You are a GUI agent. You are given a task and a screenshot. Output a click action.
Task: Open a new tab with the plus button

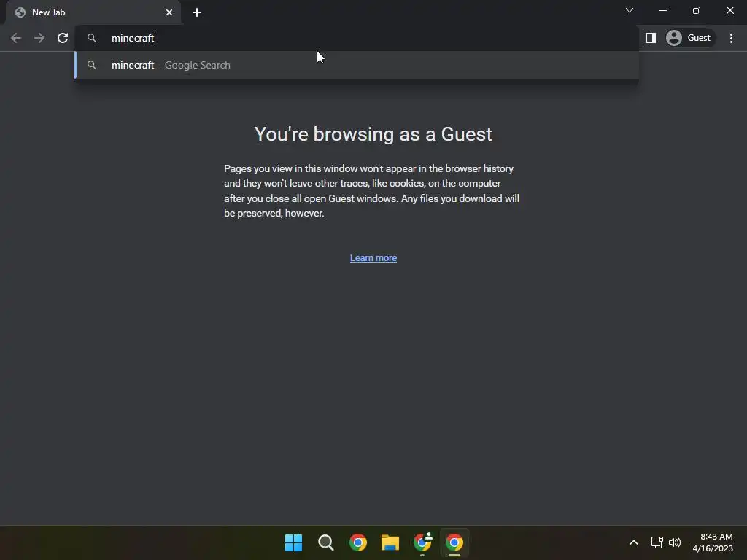tap(197, 12)
